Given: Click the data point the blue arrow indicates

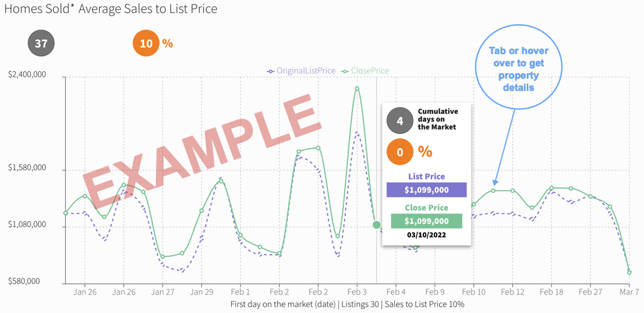Looking at the screenshot, I should (493, 191).
